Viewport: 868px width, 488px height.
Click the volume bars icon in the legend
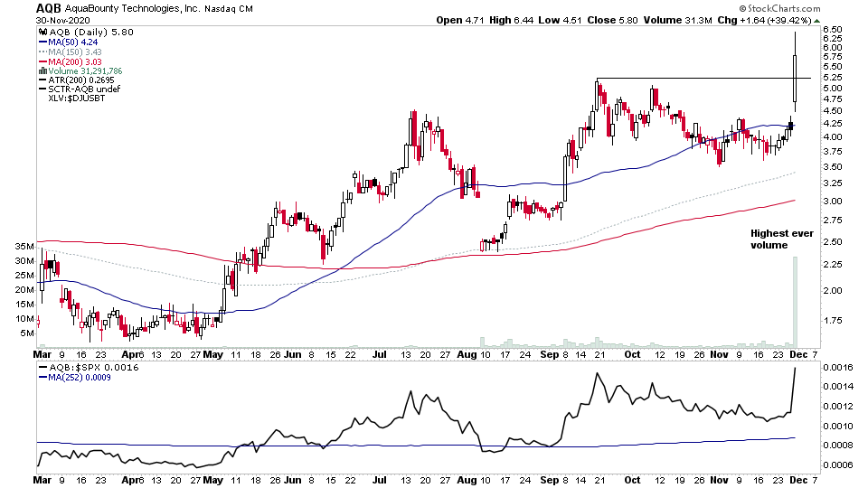(x=42, y=70)
